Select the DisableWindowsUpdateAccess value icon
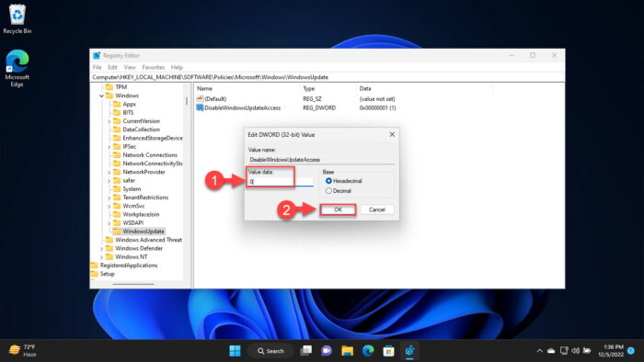 200,107
